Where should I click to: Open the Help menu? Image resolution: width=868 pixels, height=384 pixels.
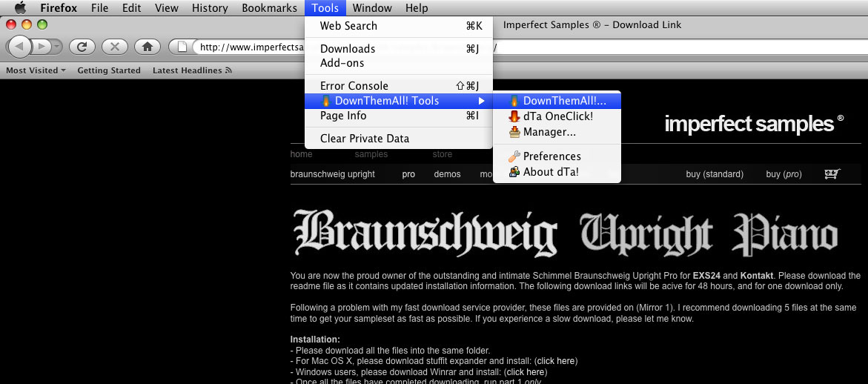pos(417,7)
